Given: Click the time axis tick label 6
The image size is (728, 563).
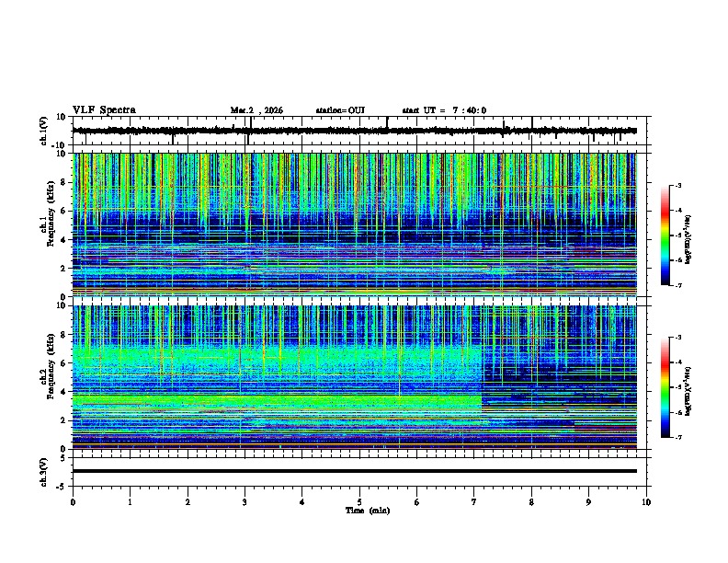Looking at the screenshot, I should (x=416, y=502).
